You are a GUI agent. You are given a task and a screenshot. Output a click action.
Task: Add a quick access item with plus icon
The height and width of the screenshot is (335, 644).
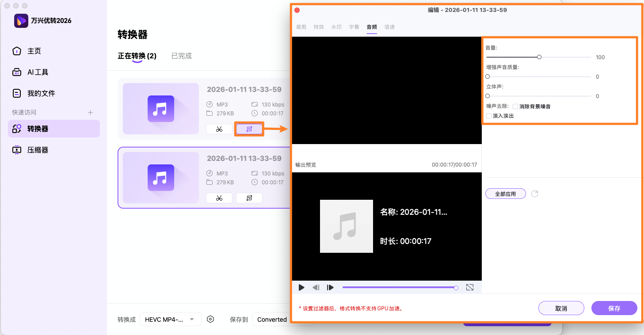click(x=90, y=112)
